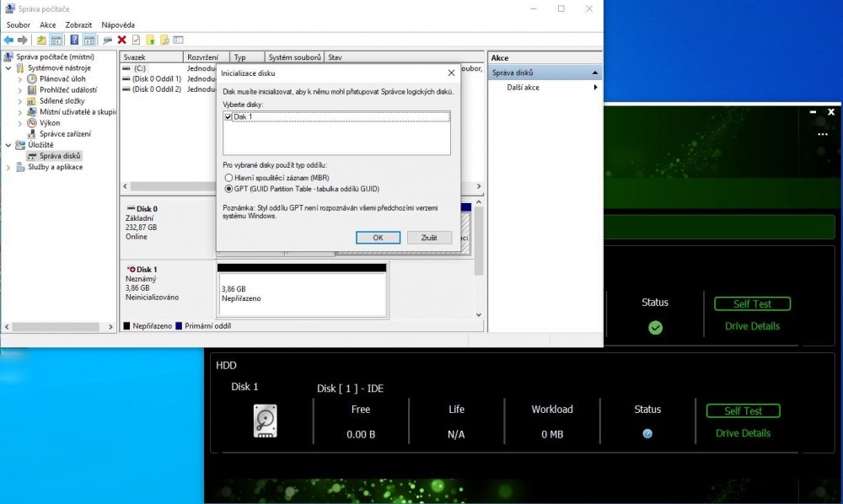This screenshot has height=504, width=843.
Task: Uncheck the Disk 1 checkbox in the dialog
Action: click(228, 117)
